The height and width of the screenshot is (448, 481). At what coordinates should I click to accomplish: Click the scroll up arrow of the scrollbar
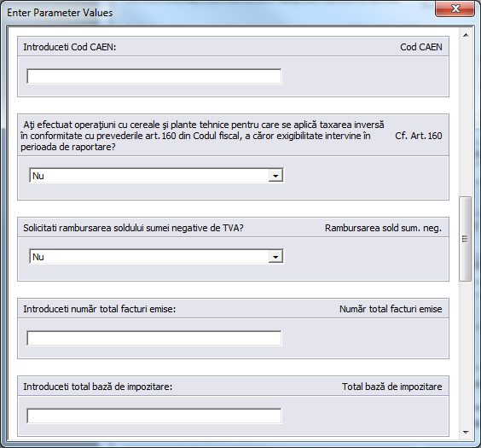(466, 35)
